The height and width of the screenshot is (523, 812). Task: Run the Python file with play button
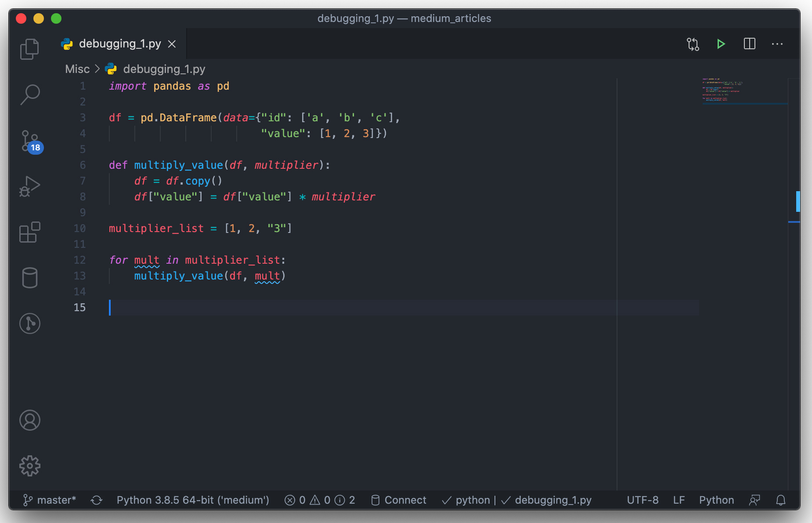tap(721, 44)
